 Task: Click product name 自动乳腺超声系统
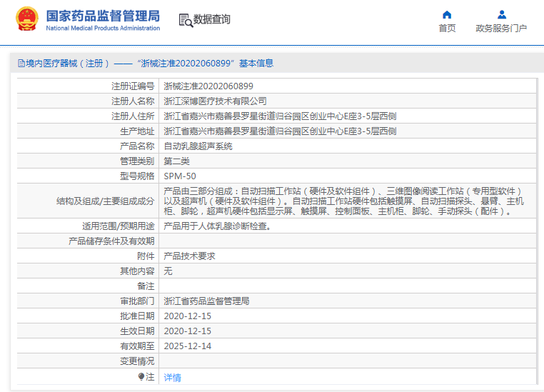tap(198, 146)
